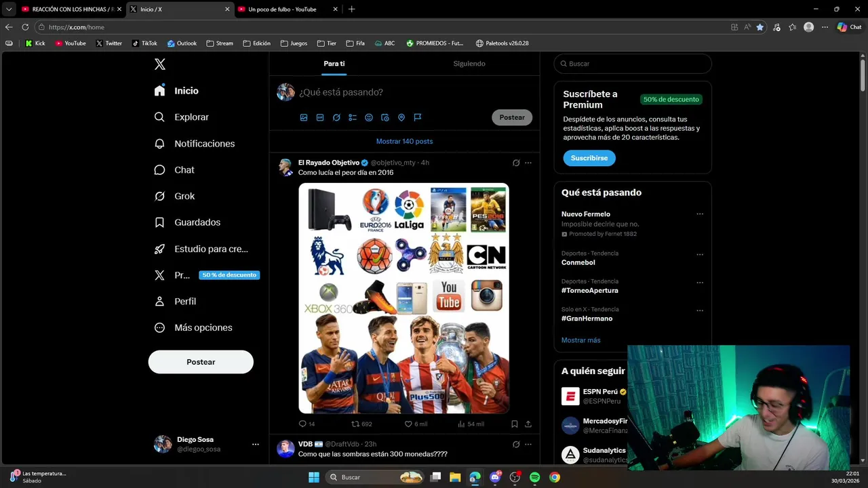Open Estudio para creadores sidebar item
This screenshot has height=488, width=868.
point(201,249)
